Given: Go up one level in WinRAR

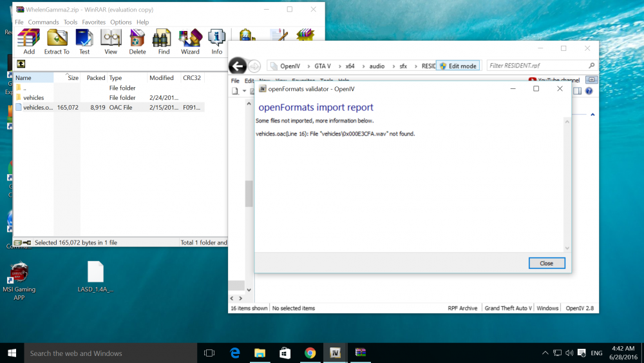Looking at the screenshot, I should [x=21, y=64].
